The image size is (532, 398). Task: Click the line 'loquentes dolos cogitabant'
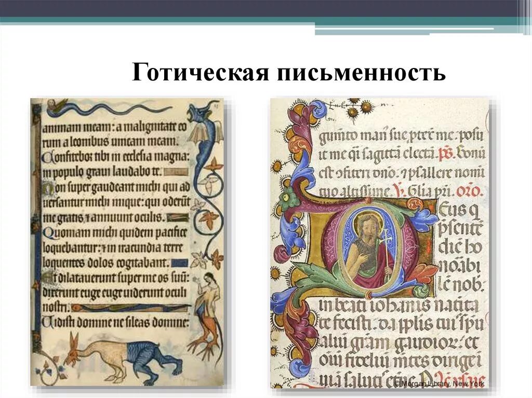[x=106, y=263]
